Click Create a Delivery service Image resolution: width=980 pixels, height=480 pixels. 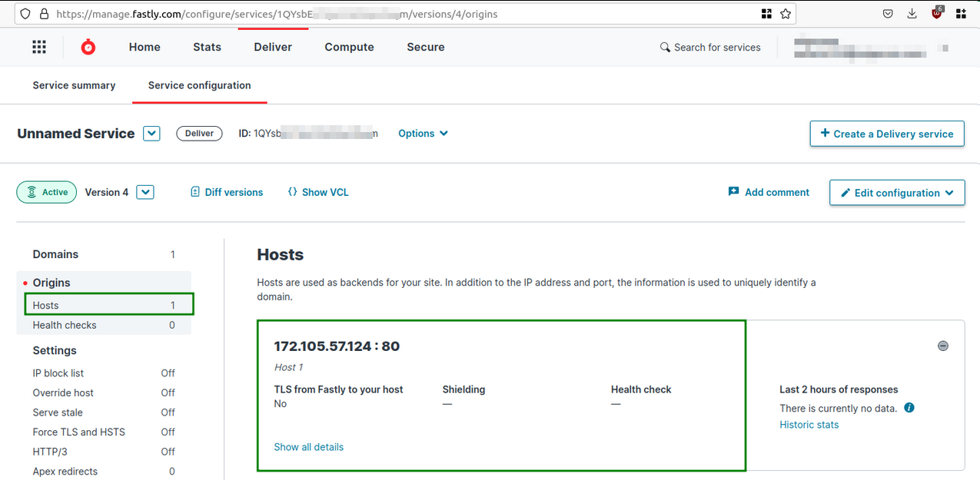pos(886,133)
